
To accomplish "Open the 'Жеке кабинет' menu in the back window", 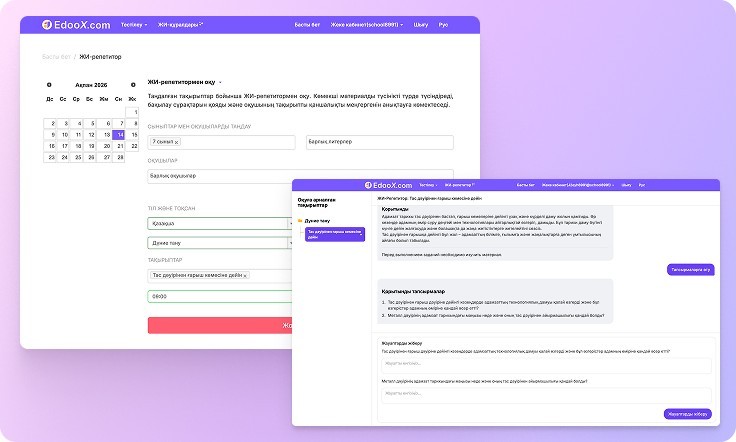I will pos(367,25).
